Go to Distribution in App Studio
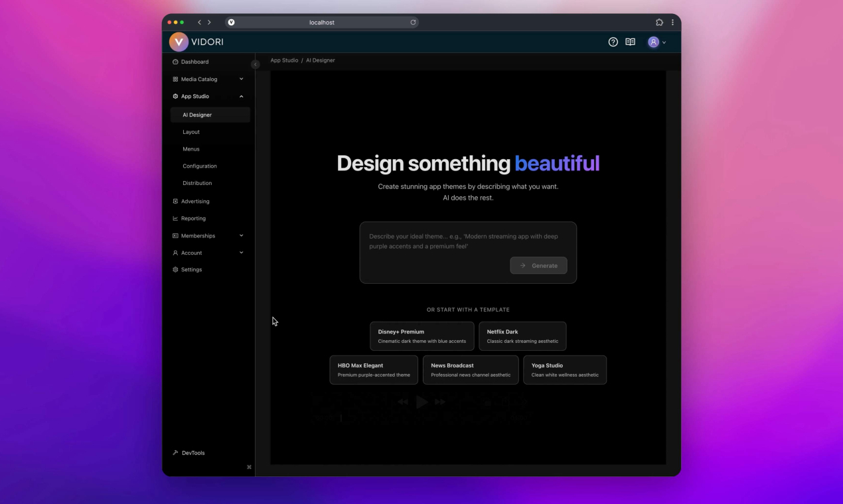Screen dimensions: 843x504 coord(197,183)
